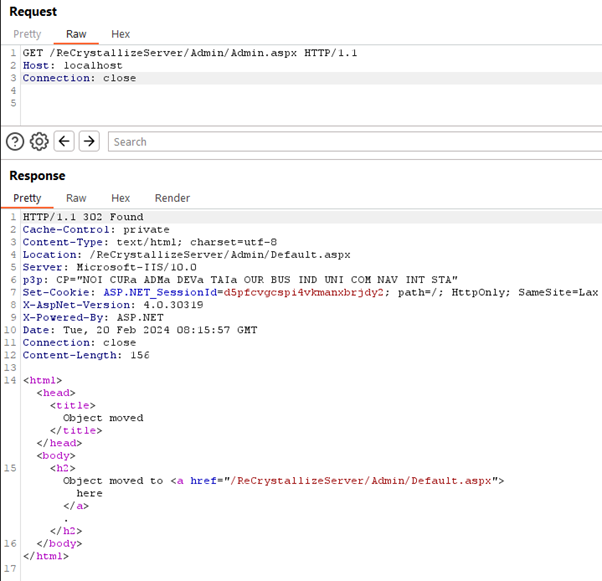The height and width of the screenshot is (581, 602).
Task: Select the Pretty tab in Response panel
Action: point(27,198)
